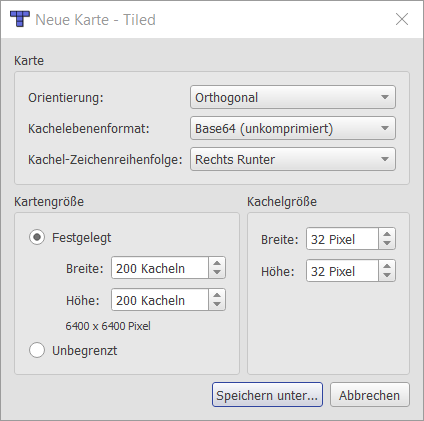This screenshot has width=424, height=421.
Task: Select the Festgelegt radio button
Action: tap(37, 237)
